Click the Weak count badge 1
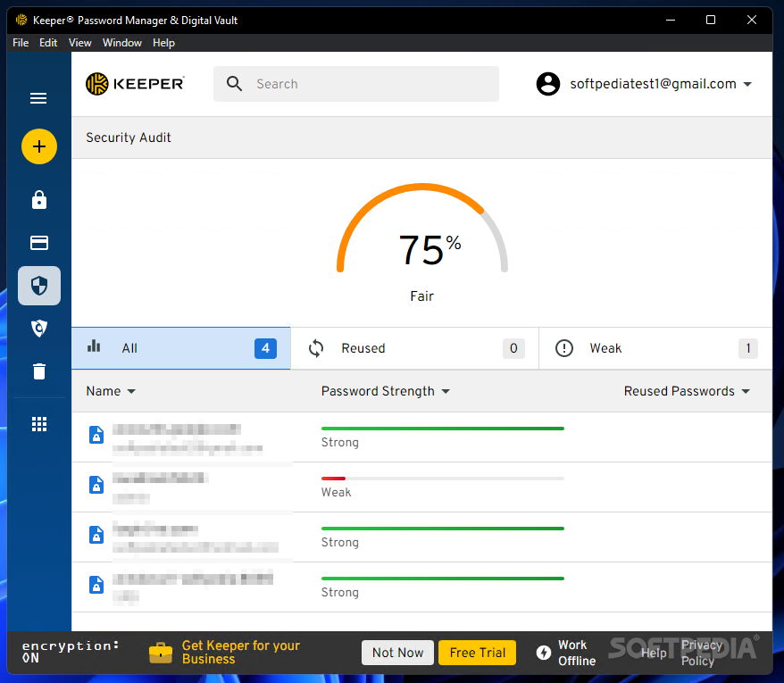 coord(748,348)
